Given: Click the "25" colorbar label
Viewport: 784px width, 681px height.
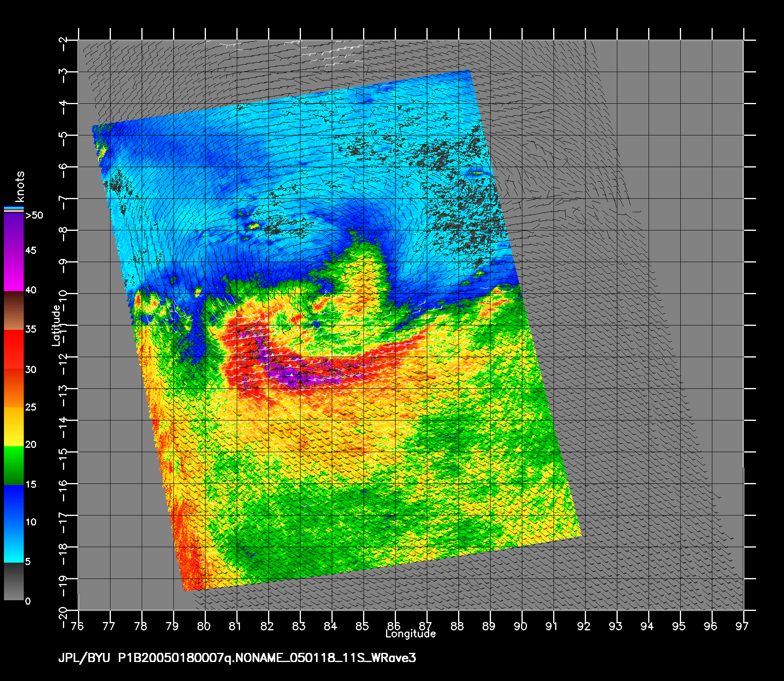Looking at the screenshot, I should (x=30, y=407).
